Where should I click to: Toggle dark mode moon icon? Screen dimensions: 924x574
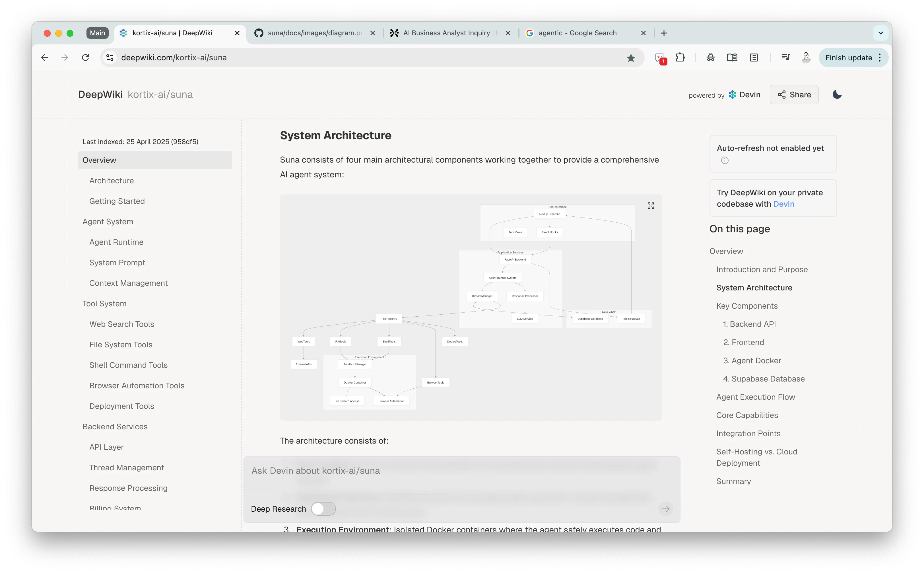click(x=837, y=95)
